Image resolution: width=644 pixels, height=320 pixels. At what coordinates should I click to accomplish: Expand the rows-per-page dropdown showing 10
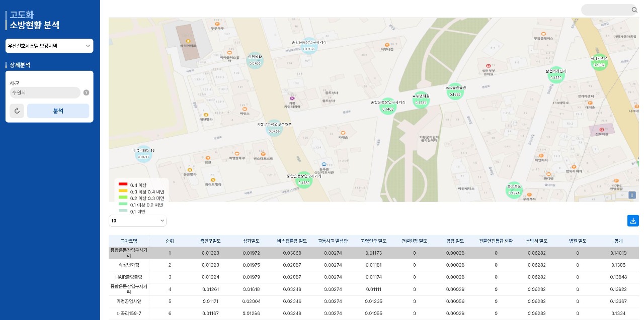pyautogui.click(x=137, y=221)
